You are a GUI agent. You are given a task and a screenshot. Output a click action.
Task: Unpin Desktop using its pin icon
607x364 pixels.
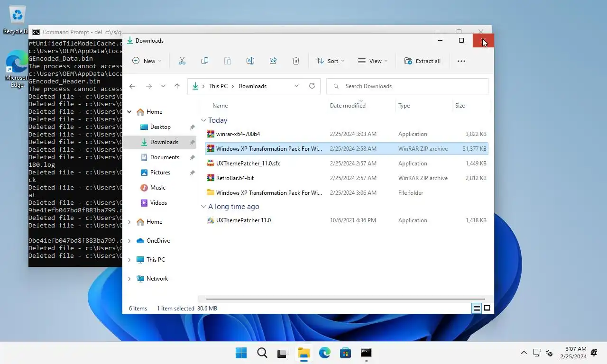(192, 127)
